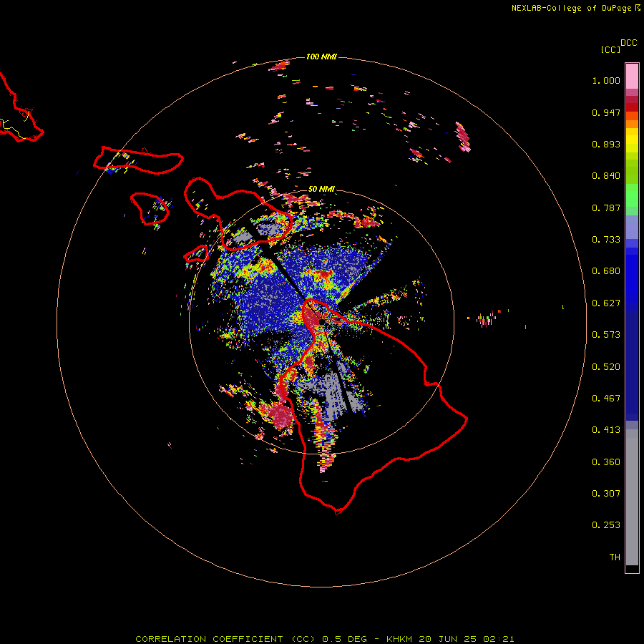The width and height of the screenshot is (644, 644).
Task: Click the 0.680 color scale value
Action: [x=606, y=271]
